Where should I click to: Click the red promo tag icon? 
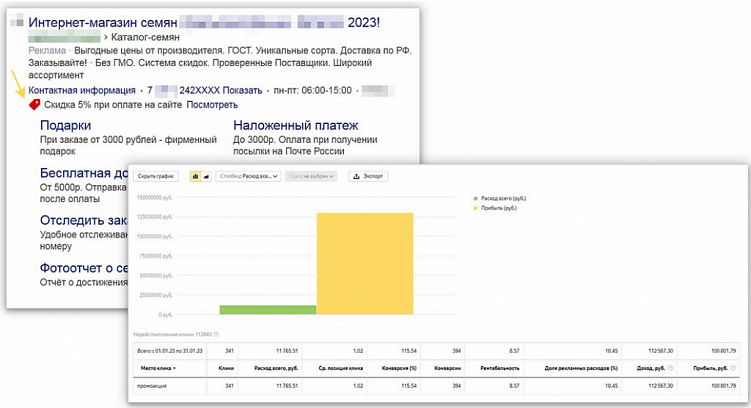tap(34, 104)
